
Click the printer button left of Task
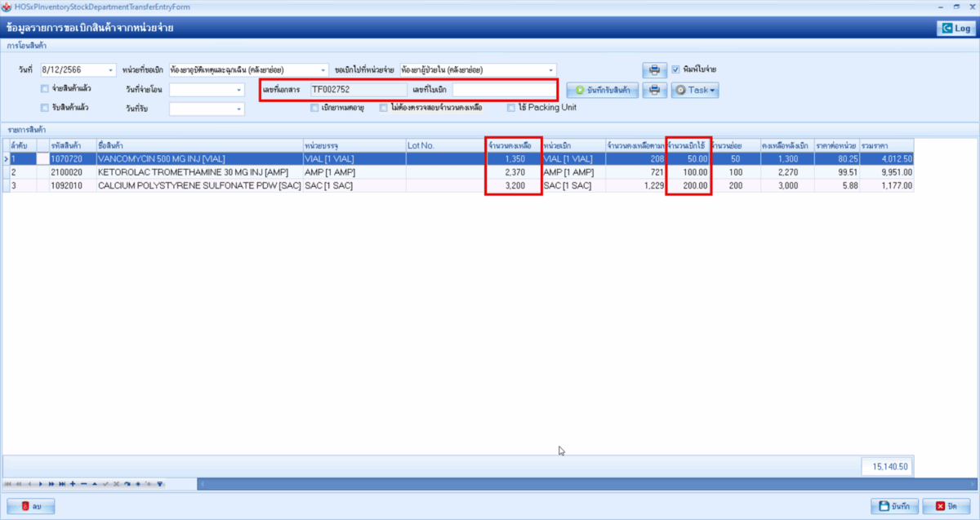point(654,90)
